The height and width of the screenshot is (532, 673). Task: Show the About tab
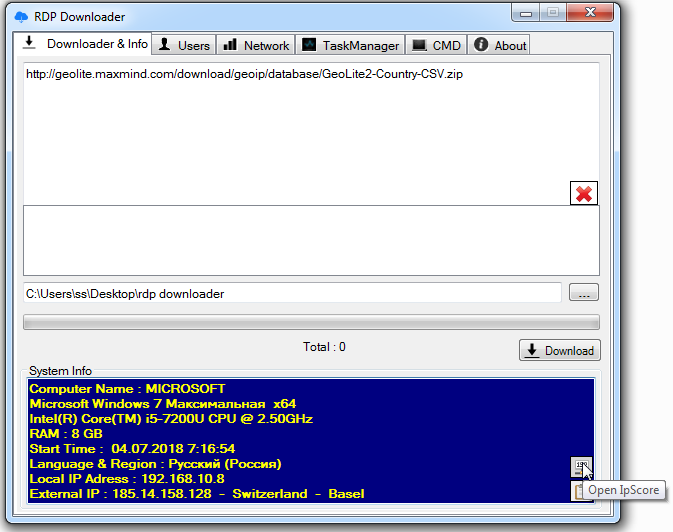(500, 45)
